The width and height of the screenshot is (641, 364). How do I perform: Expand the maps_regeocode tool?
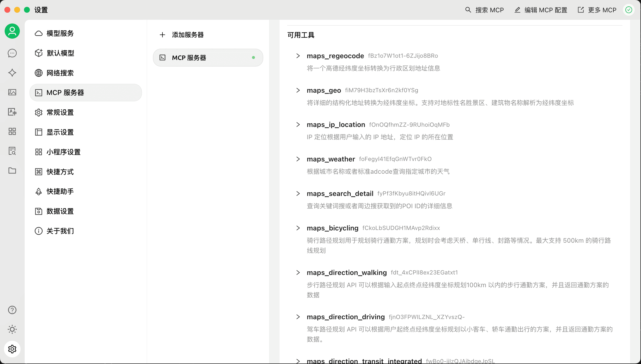(298, 56)
